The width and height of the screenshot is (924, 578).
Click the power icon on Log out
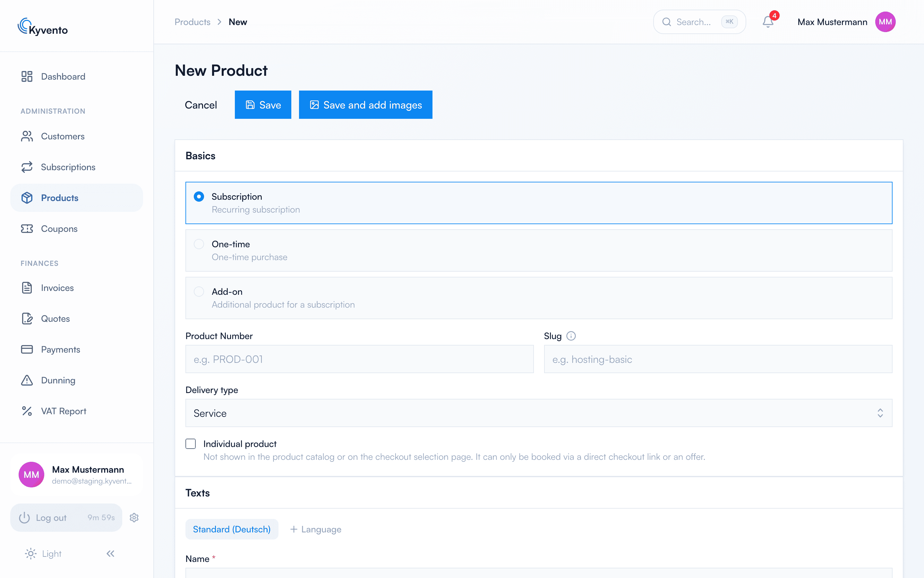pos(24,518)
